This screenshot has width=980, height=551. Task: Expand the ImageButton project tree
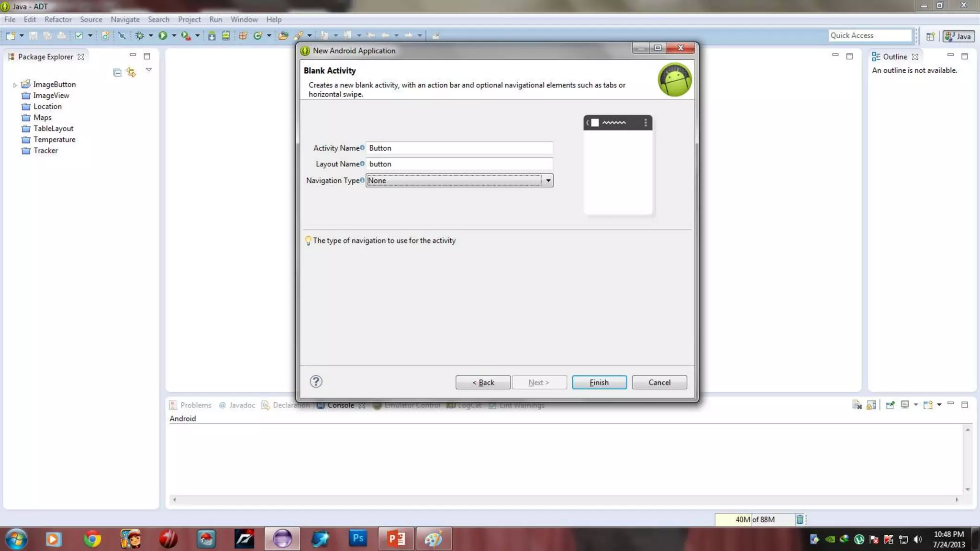(15, 85)
